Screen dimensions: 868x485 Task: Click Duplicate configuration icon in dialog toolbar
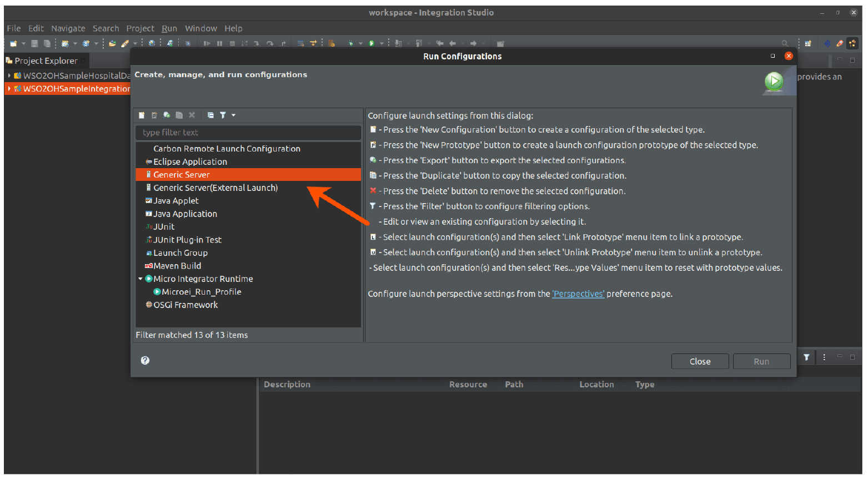[x=179, y=115]
